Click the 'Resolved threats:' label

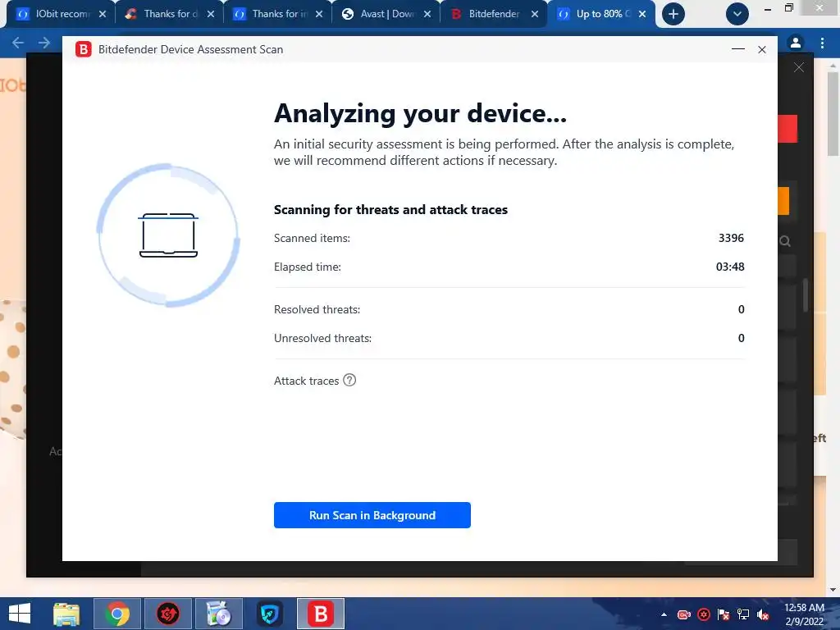[x=317, y=309]
